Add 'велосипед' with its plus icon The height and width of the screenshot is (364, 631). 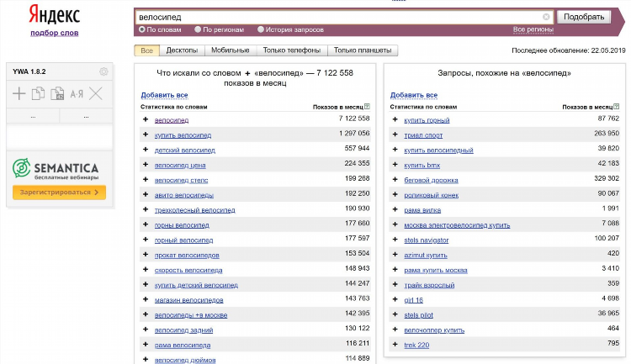tap(146, 119)
